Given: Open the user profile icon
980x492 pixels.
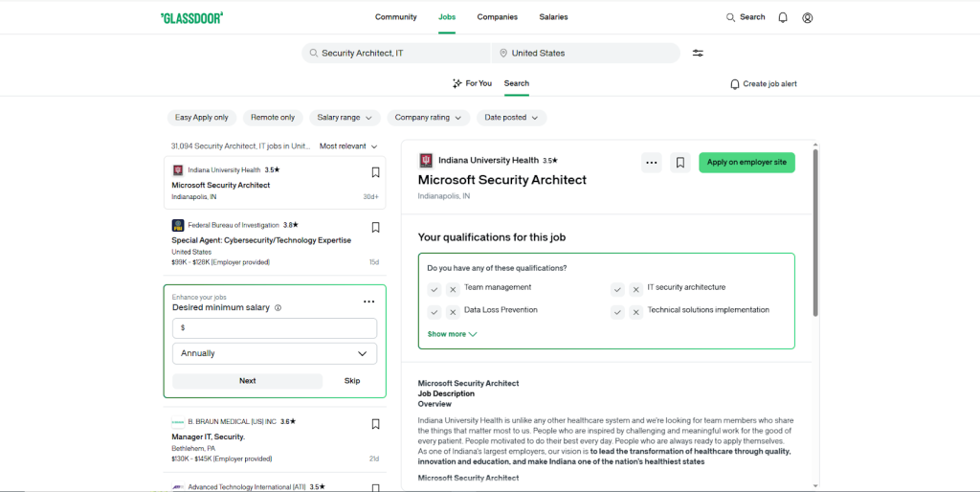Looking at the screenshot, I should point(808,17).
